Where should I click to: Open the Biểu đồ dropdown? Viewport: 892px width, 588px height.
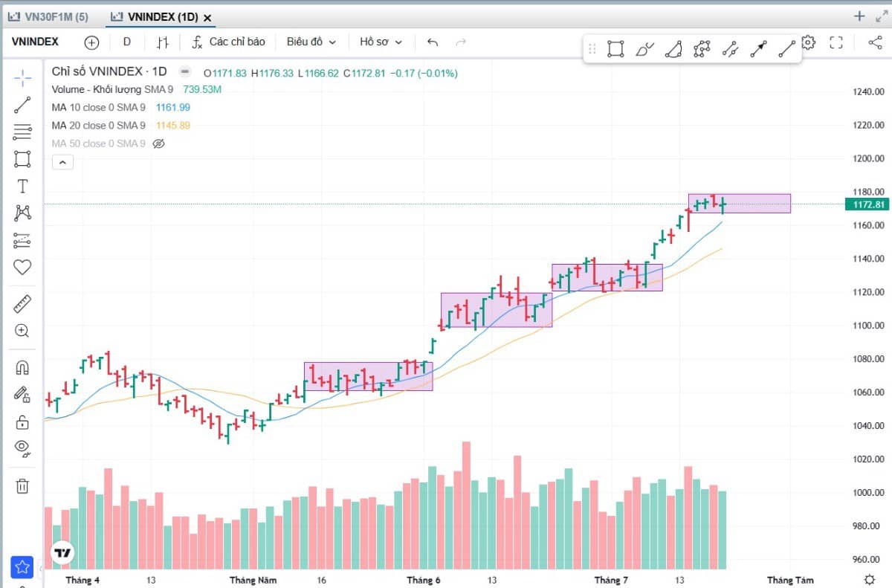(x=311, y=42)
